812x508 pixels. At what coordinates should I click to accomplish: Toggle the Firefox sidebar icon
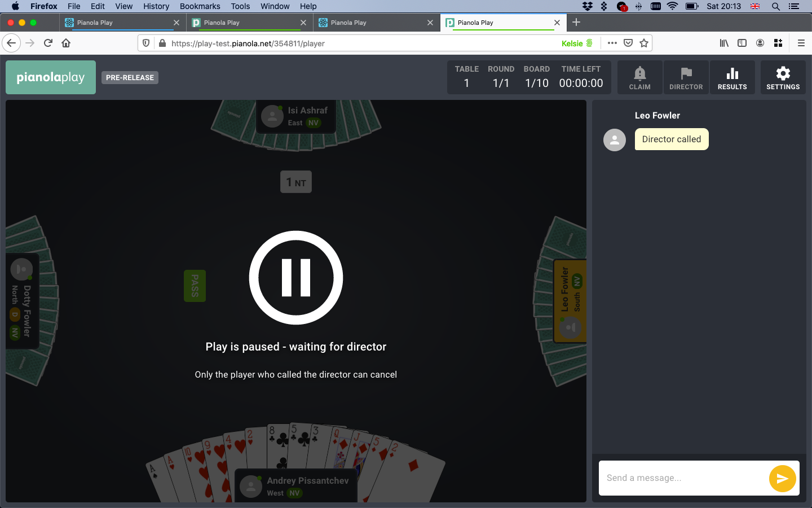click(742, 43)
